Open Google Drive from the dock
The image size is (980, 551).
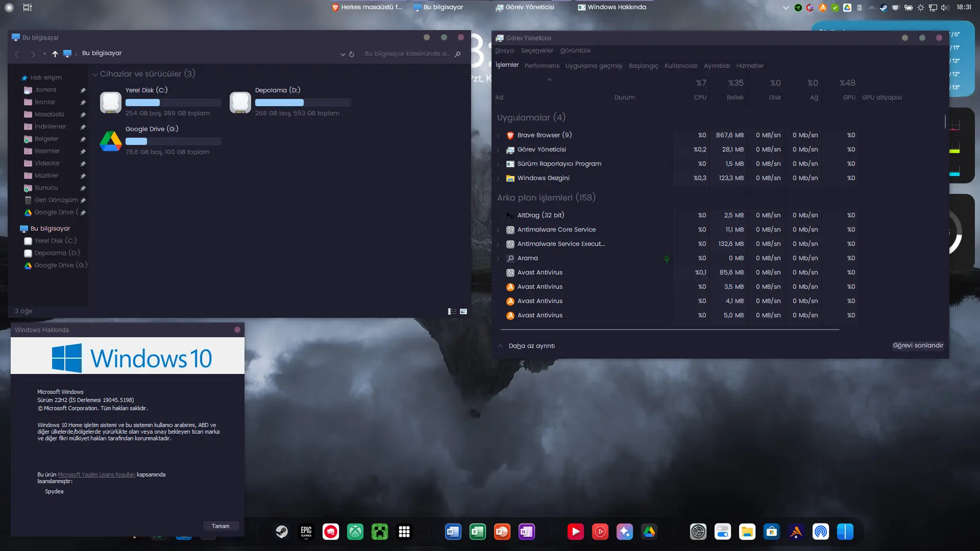pyautogui.click(x=649, y=532)
